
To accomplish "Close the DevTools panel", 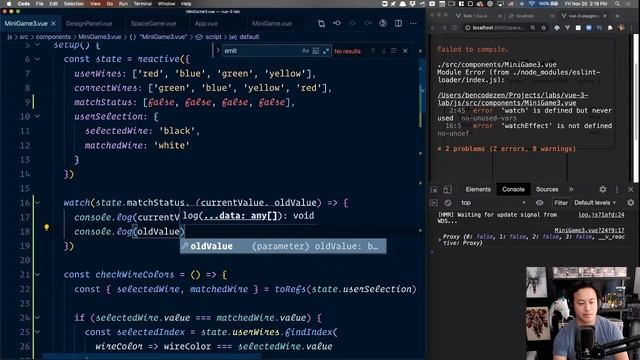I will coord(630,189).
